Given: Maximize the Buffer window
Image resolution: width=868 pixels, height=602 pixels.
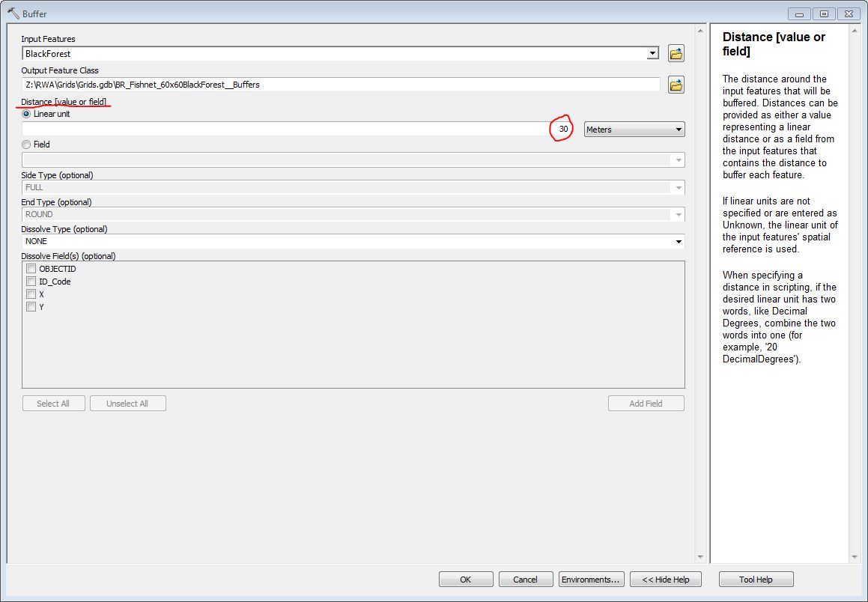Looking at the screenshot, I should 825,13.
